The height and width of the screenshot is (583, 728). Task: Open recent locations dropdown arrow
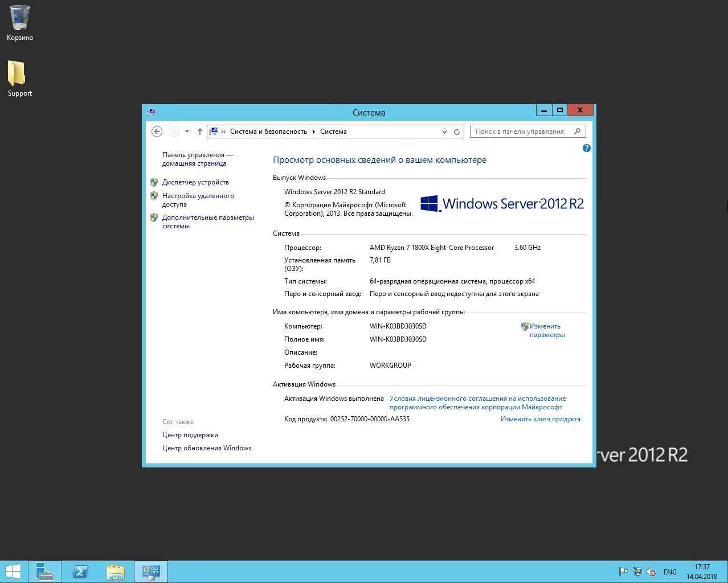click(187, 132)
